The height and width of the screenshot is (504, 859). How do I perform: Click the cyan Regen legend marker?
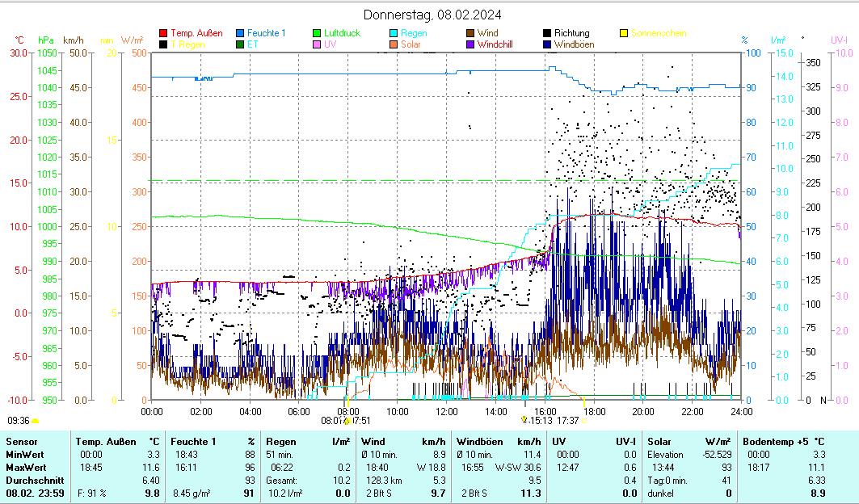394,33
